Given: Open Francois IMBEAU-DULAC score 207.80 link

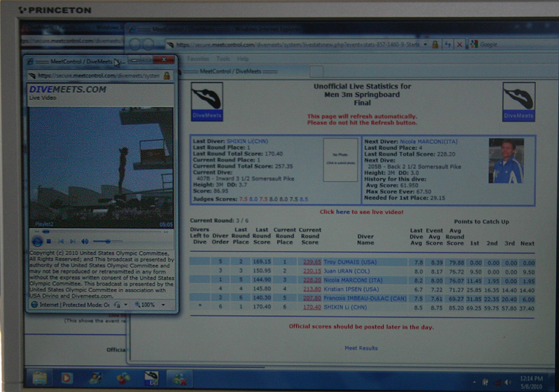Looking at the screenshot, I should tap(312, 298).
